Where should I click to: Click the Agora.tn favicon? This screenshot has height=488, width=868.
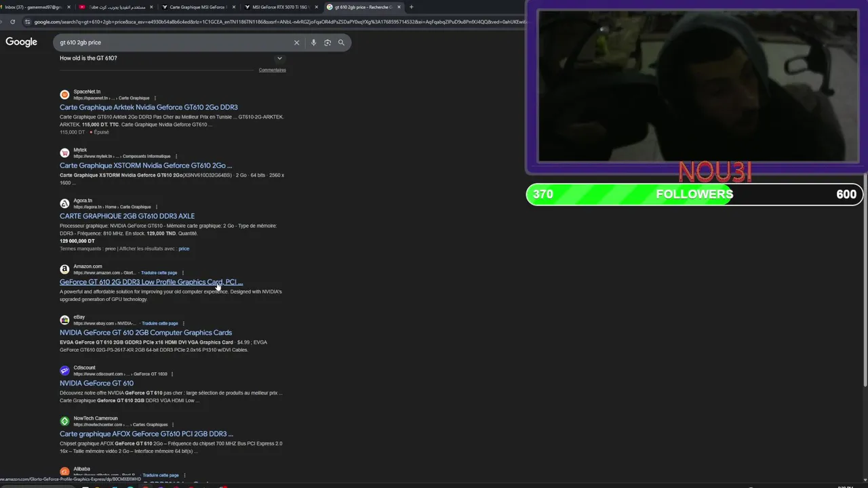pos(64,203)
